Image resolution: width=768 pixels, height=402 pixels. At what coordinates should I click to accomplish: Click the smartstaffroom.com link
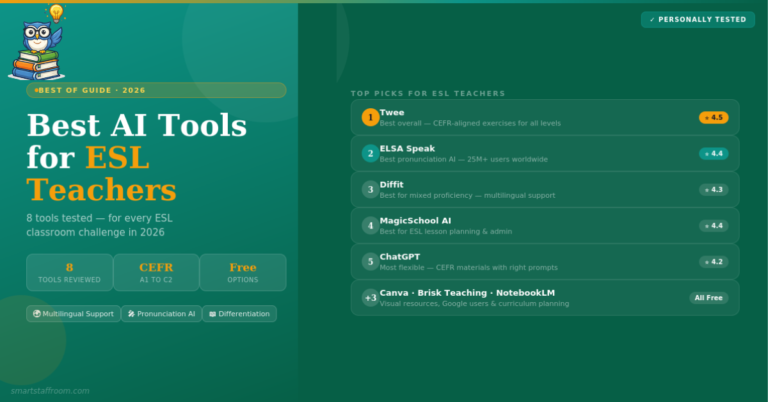(50, 391)
